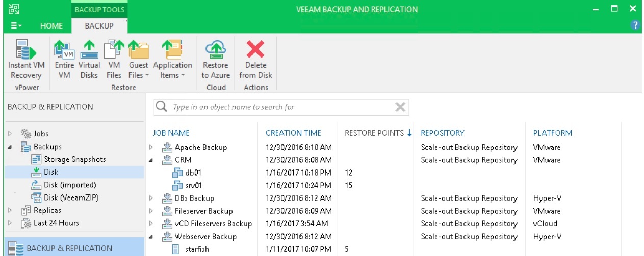Expand the Jobs tree node

(x=10, y=134)
